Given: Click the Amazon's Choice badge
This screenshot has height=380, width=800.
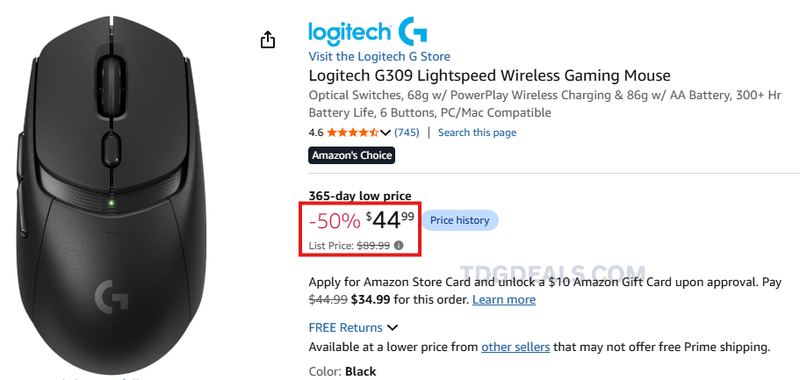Looking at the screenshot, I should tap(352, 155).
